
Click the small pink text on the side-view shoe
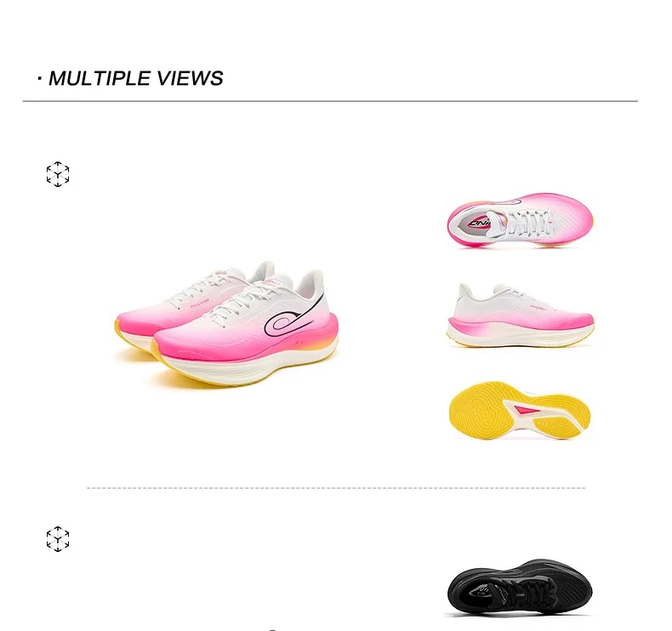pyautogui.click(x=538, y=307)
